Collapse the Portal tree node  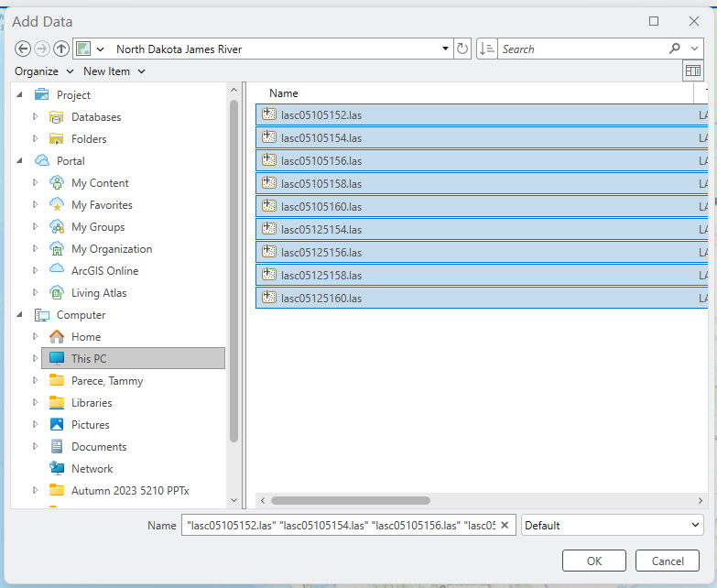(19, 160)
